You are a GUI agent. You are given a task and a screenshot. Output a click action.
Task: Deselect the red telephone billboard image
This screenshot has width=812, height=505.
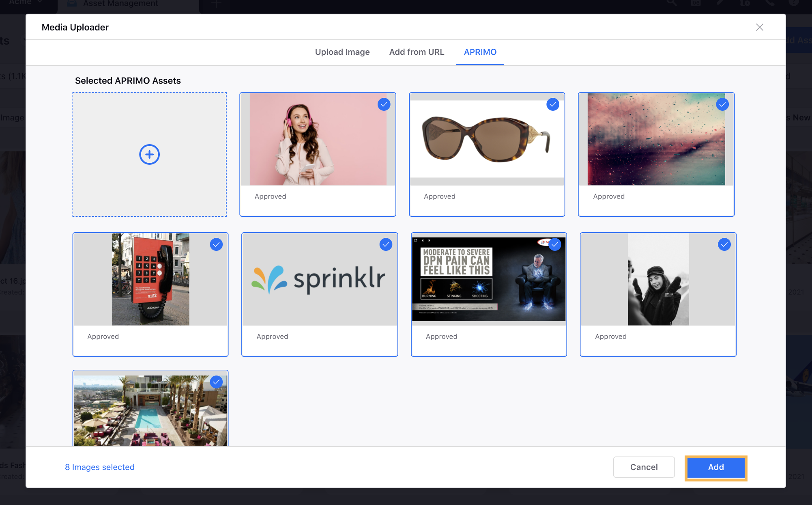point(216,244)
